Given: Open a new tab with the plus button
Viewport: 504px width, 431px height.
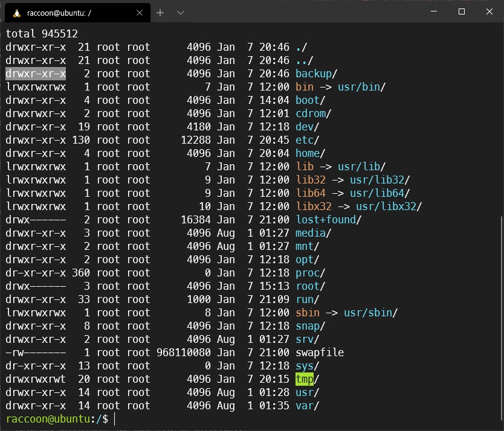Looking at the screenshot, I should pos(160,13).
